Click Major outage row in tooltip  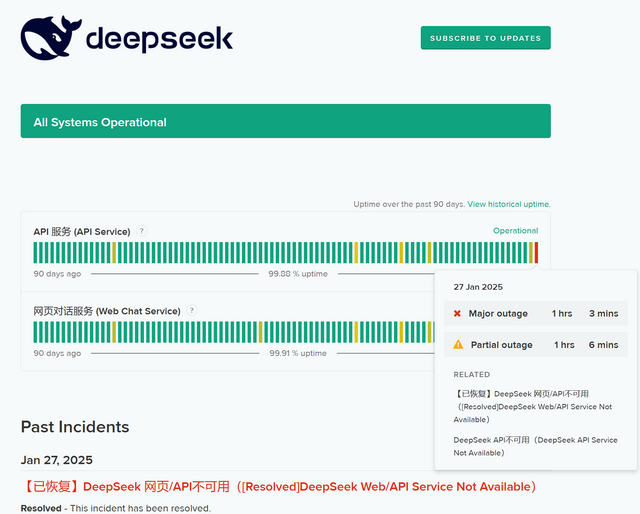(536, 314)
